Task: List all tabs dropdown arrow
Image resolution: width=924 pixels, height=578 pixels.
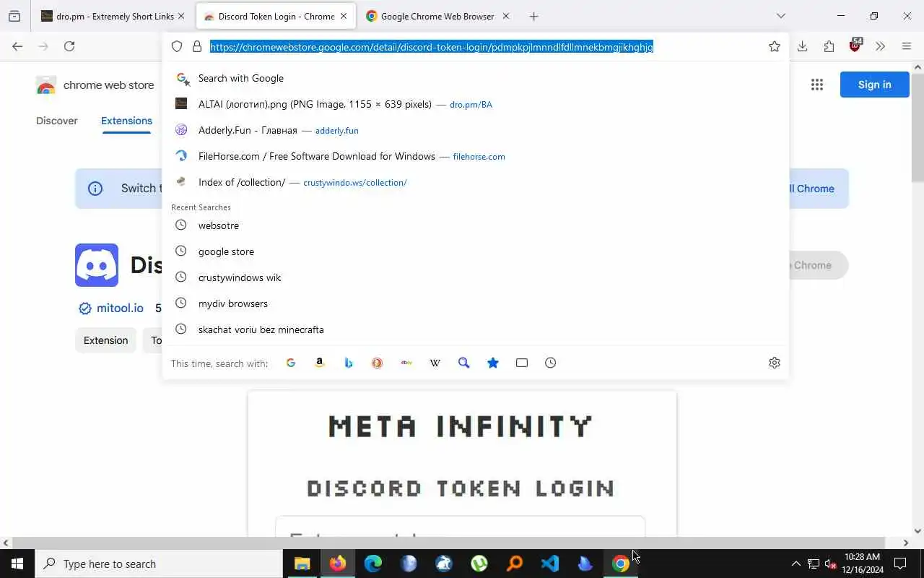Action: click(780, 16)
